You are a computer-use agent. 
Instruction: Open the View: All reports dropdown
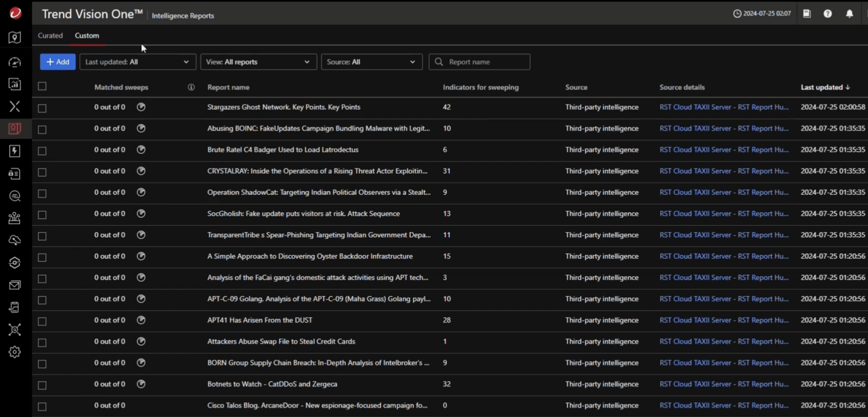[258, 62]
